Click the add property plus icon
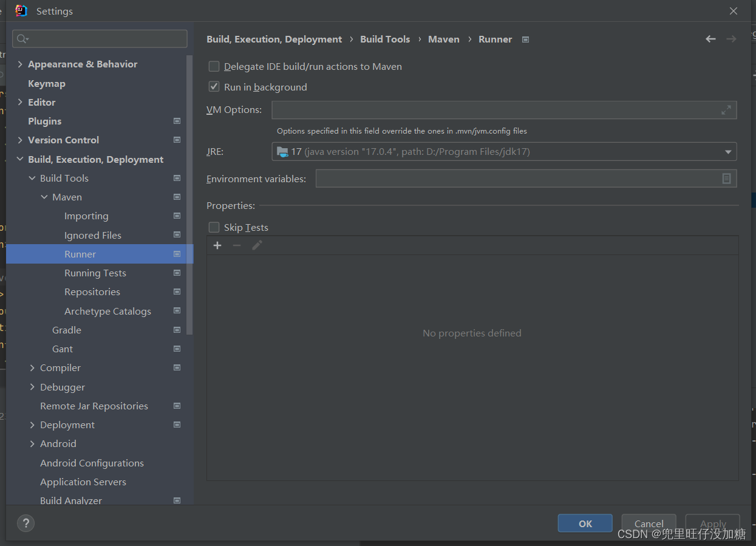 pos(217,245)
